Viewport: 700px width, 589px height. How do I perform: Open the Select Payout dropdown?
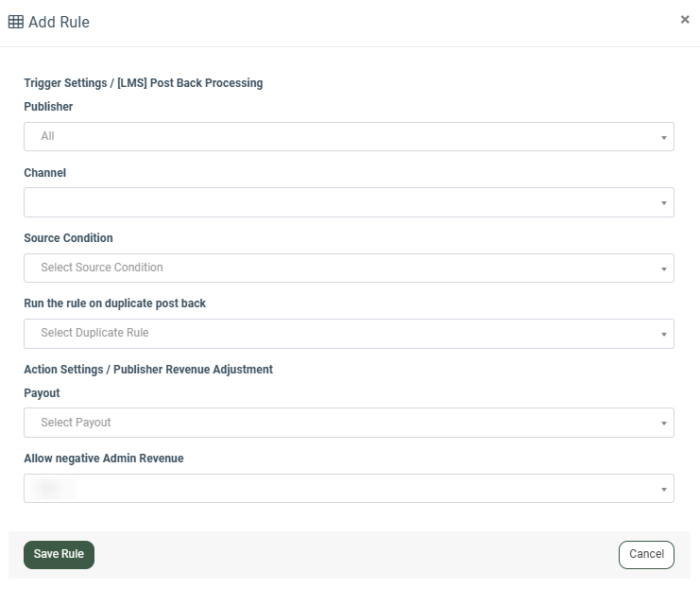340,423
